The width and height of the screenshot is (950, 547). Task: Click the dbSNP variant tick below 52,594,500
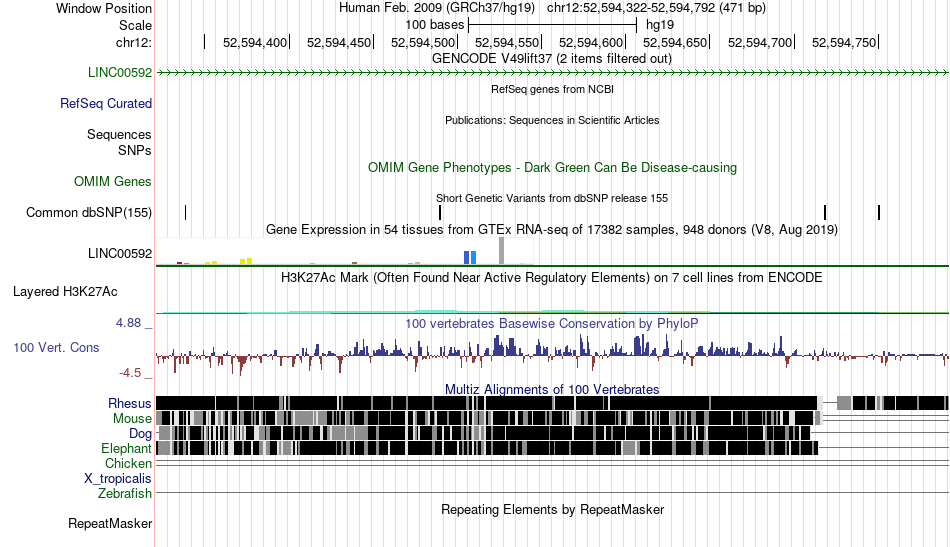coord(440,213)
